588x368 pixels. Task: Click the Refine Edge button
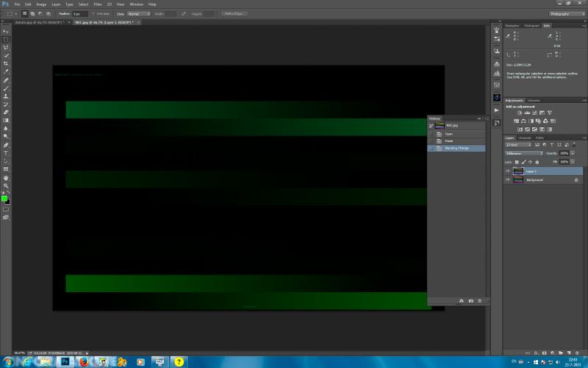234,14
